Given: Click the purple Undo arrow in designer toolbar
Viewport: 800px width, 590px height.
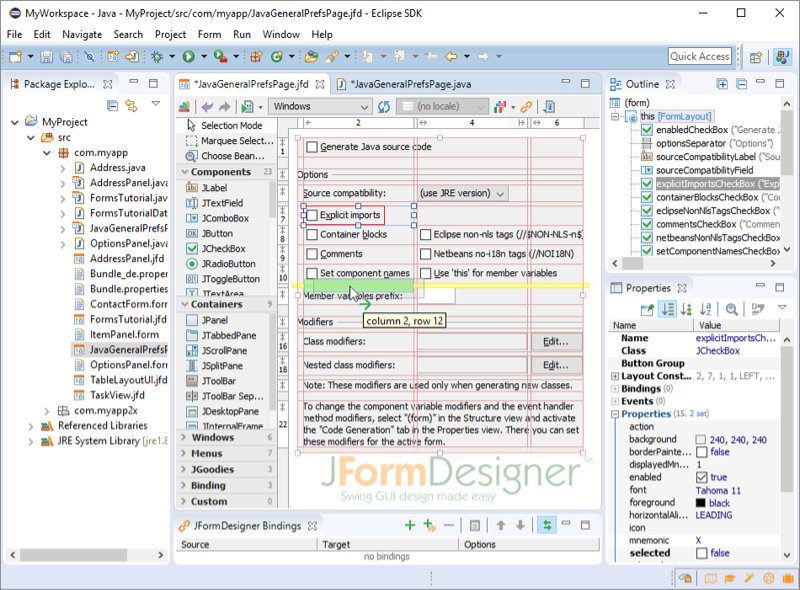Looking at the screenshot, I should (207, 107).
